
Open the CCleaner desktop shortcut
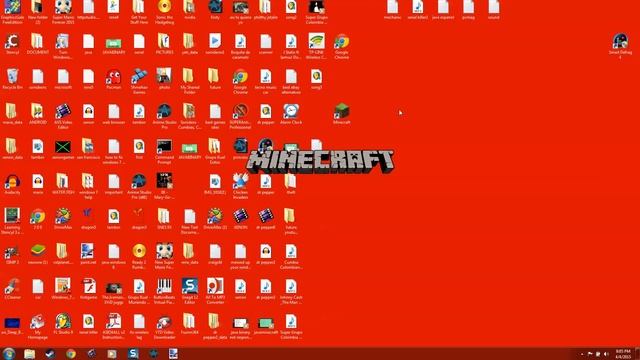point(12,289)
